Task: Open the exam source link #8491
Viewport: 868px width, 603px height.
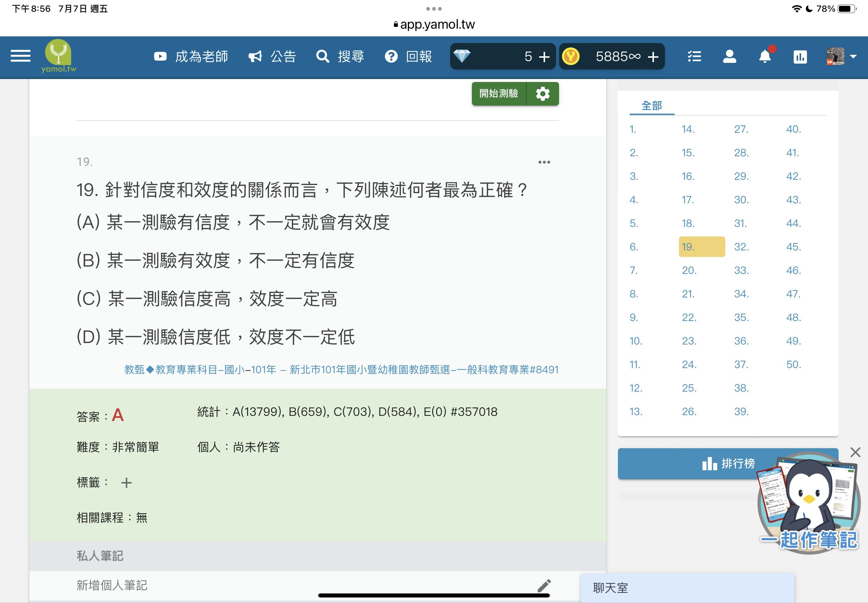Action: click(341, 369)
